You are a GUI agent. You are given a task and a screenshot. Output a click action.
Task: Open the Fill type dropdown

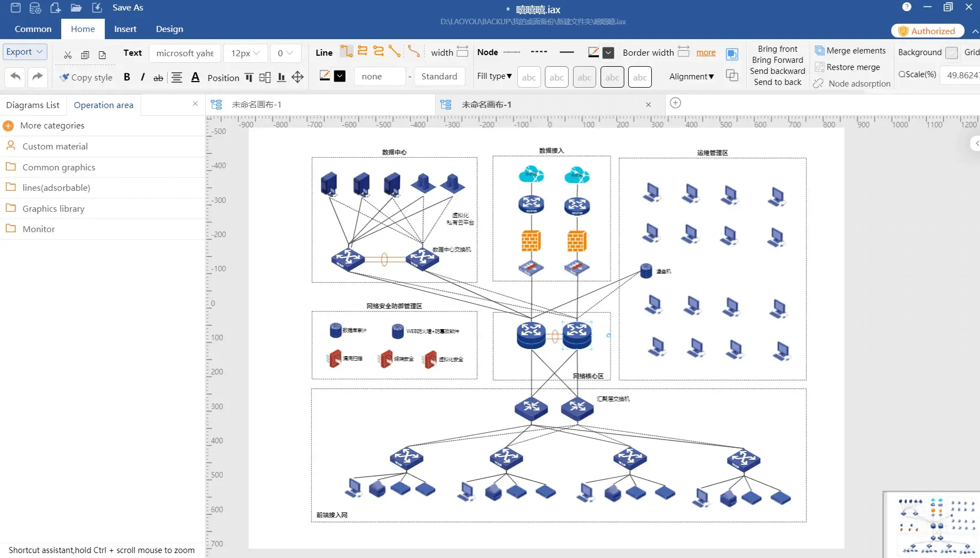(494, 76)
